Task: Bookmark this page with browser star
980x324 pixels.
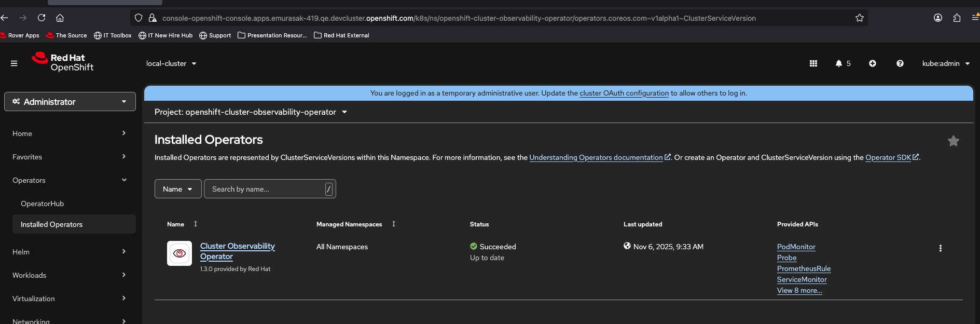Action: [859, 18]
